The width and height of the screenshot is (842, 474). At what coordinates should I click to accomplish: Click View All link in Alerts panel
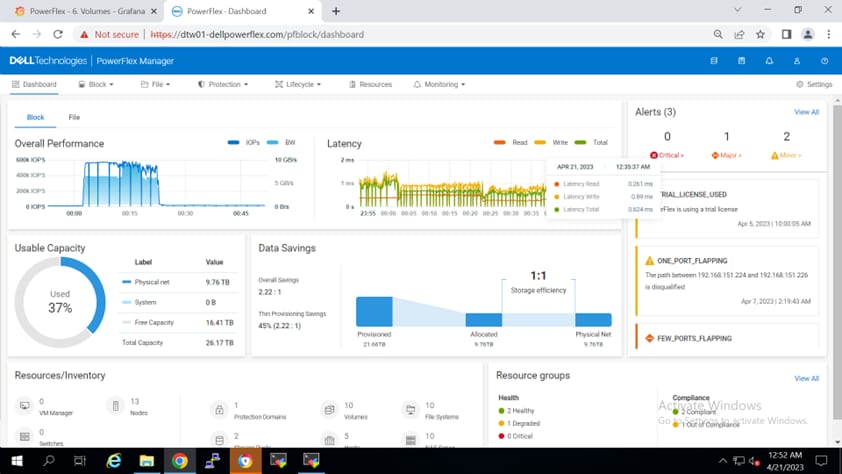tap(807, 112)
